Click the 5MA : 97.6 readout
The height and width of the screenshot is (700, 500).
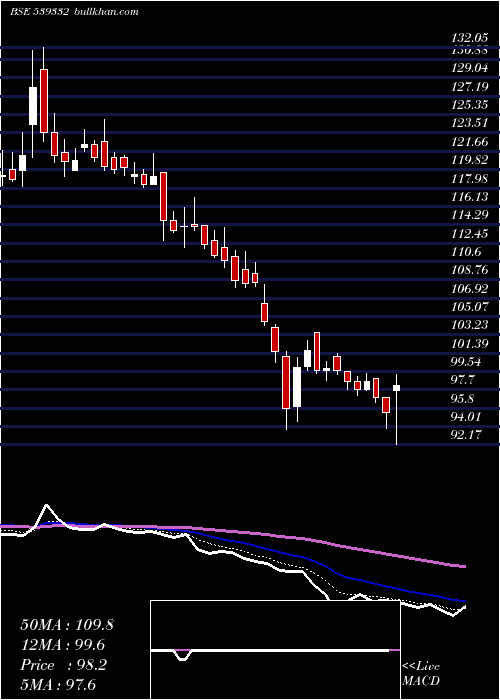coord(58,685)
